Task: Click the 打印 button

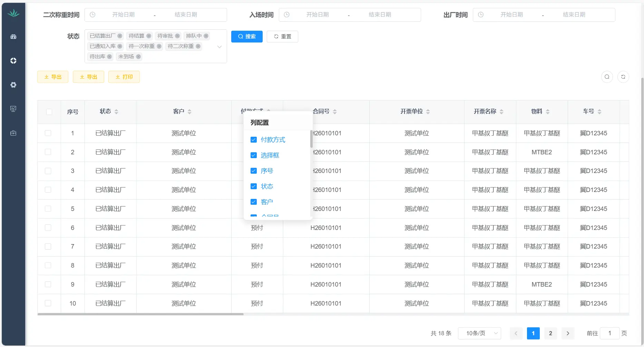Action: pos(124,77)
